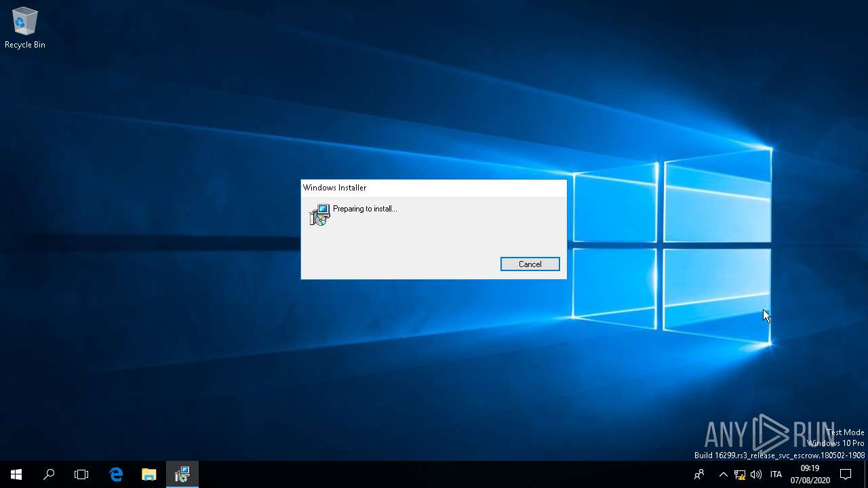
Task: Click Show desktop strip at taskbar end
Action: tap(866, 474)
